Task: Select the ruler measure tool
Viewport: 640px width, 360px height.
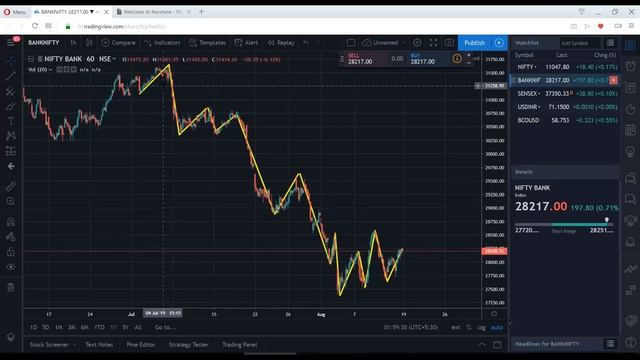Action: pos(11,187)
